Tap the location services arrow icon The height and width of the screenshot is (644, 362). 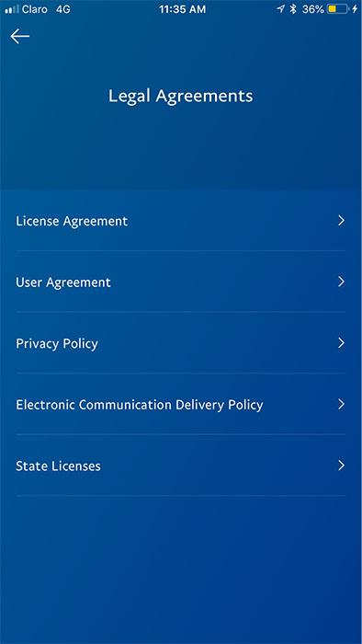(281, 9)
